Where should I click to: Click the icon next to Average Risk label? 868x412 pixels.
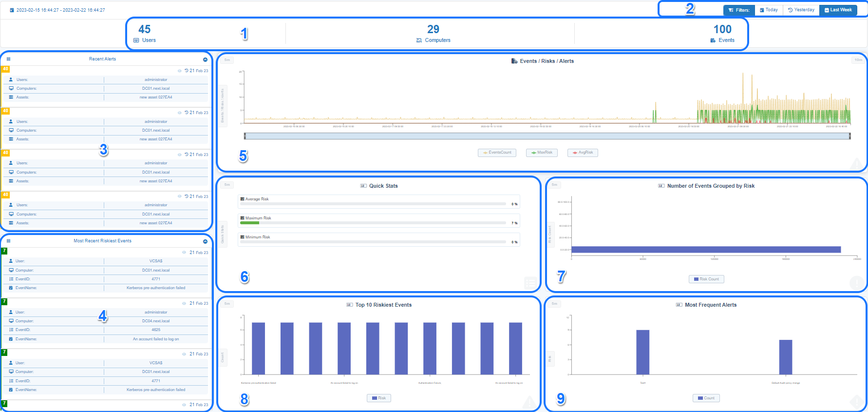pyautogui.click(x=242, y=199)
